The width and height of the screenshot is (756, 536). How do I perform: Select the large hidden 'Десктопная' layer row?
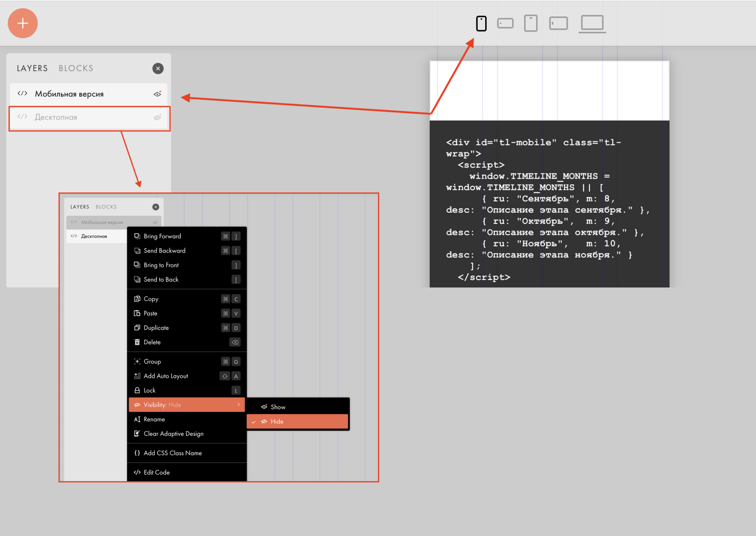pos(89,117)
